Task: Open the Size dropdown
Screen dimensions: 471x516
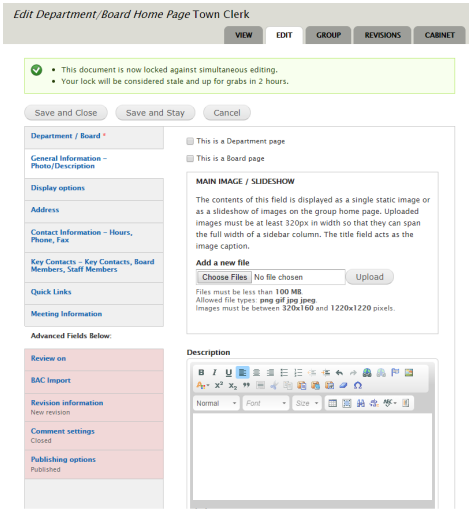Action: click(x=307, y=403)
